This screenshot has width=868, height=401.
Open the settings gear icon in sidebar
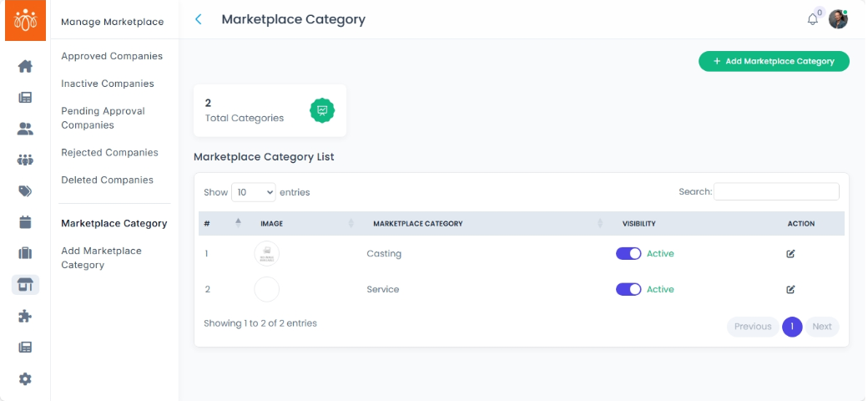coord(25,378)
